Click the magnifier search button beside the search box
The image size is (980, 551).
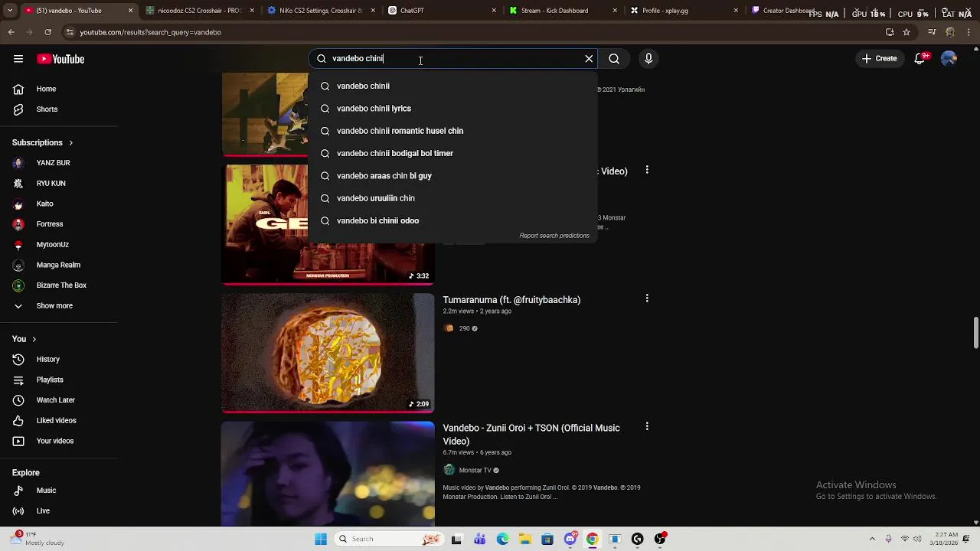point(614,59)
